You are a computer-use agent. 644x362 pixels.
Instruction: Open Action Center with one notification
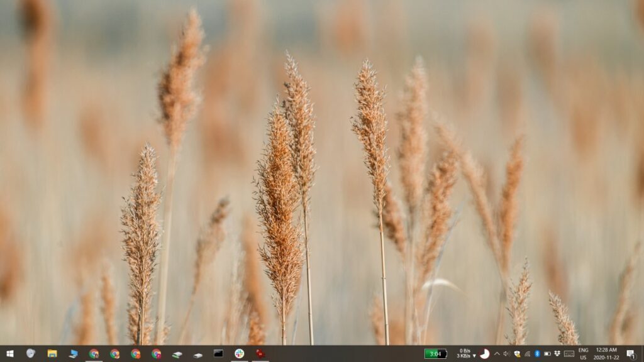pos(630,354)
